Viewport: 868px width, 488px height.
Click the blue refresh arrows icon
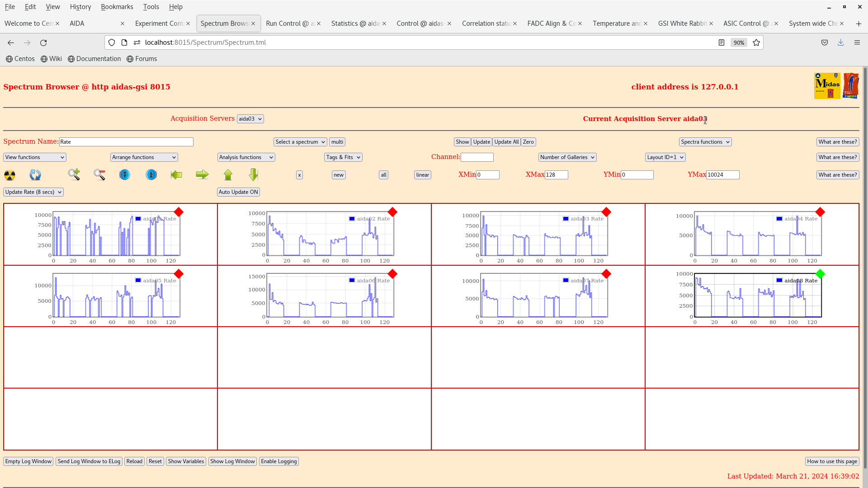pos(35,175)
